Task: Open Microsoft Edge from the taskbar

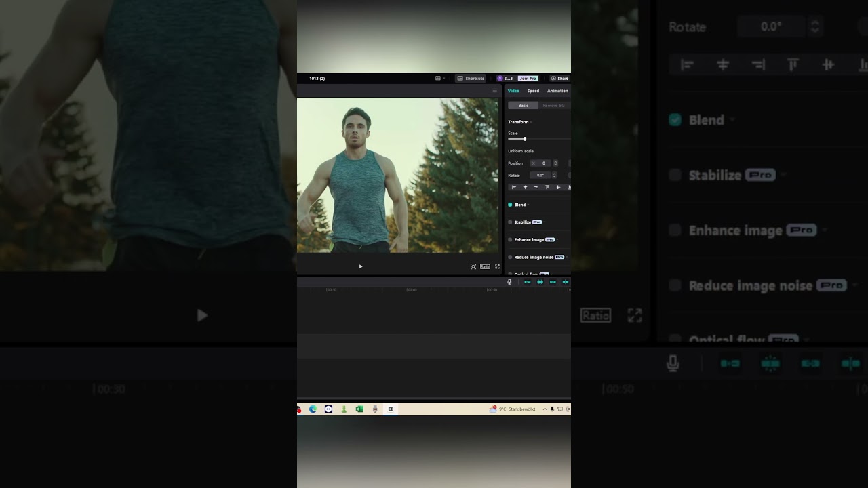Action: tap(313, 409)
